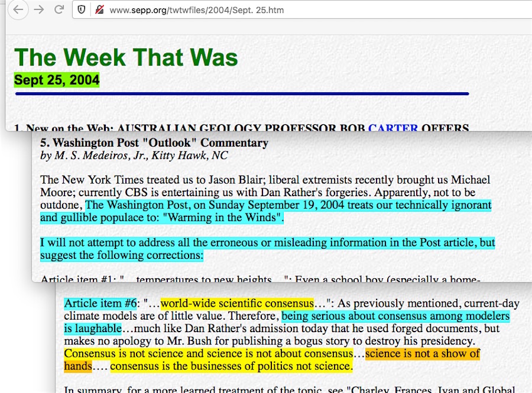Click the Forward arrow button
This screenshot has width=532, height=393.
click(39, 9)
